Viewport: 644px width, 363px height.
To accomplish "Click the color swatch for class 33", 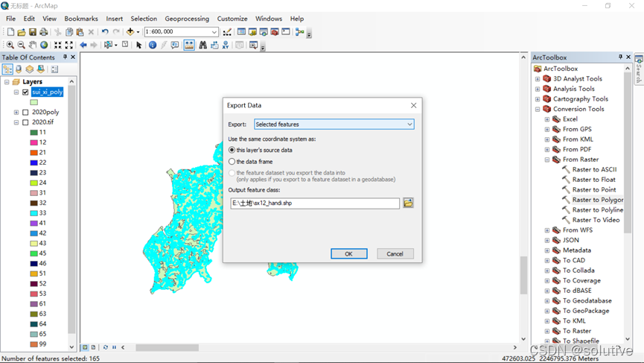I will point(34,213).
